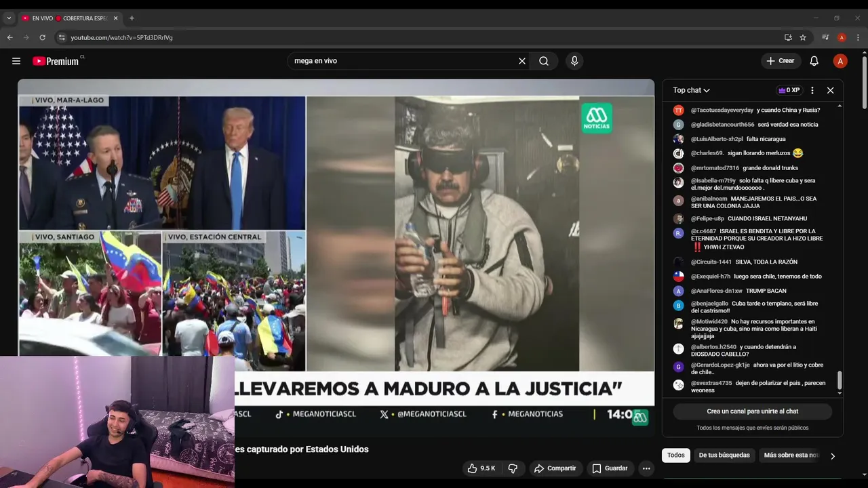Viewport: 868px width, 488px height.
Task: Save the video with Guardar
Action: [610, 468]
